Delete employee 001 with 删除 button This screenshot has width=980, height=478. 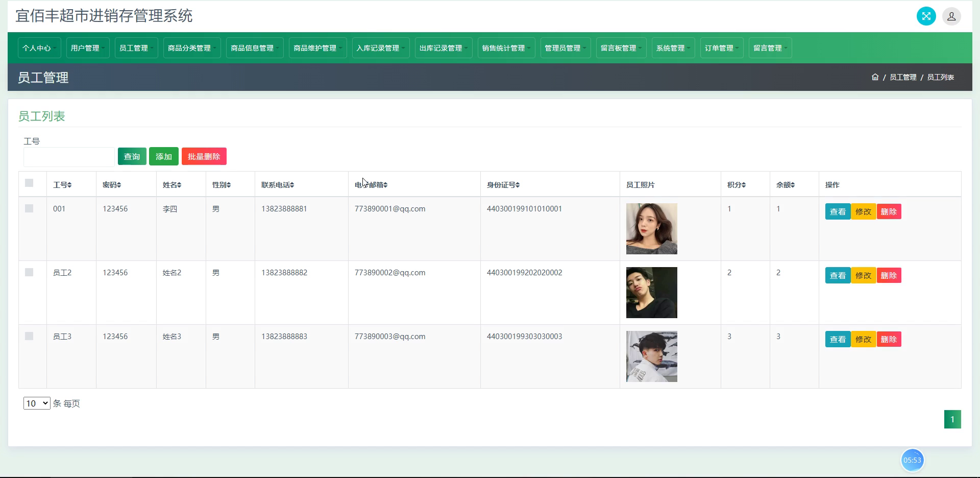click(889, 211)
